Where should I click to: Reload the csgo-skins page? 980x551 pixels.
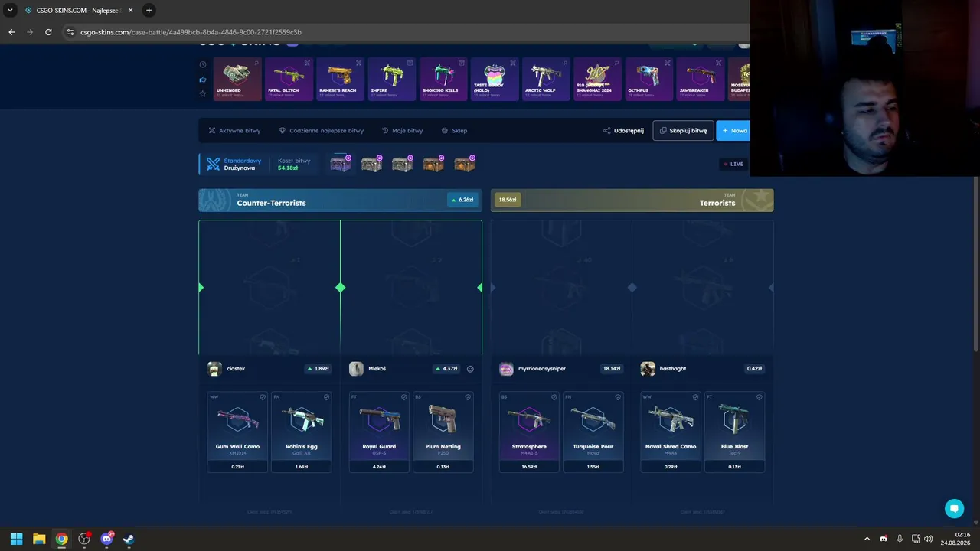click(x=48, y=32)
